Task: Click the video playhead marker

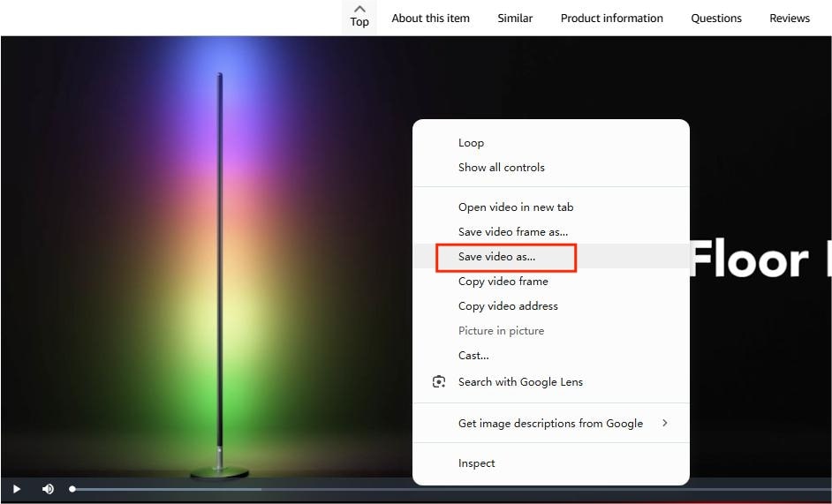Action: tap(72, 489)
